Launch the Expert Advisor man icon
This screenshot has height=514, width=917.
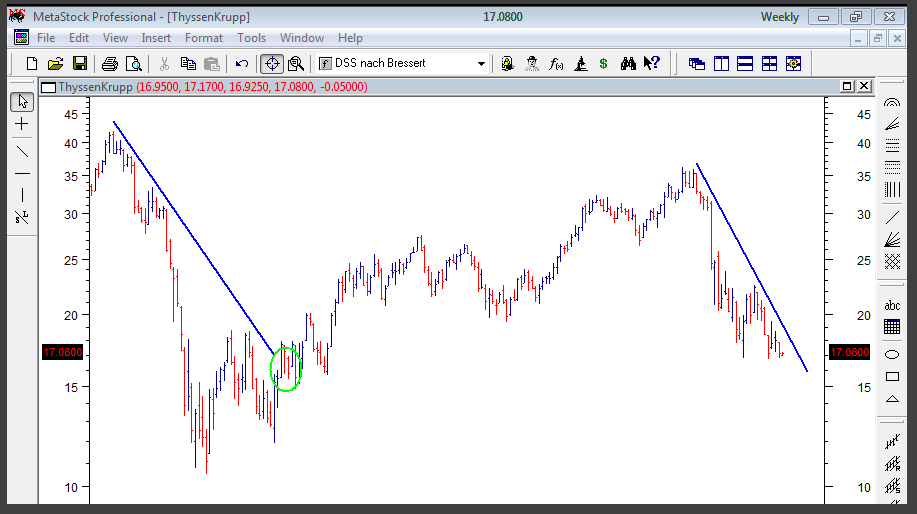532,64
